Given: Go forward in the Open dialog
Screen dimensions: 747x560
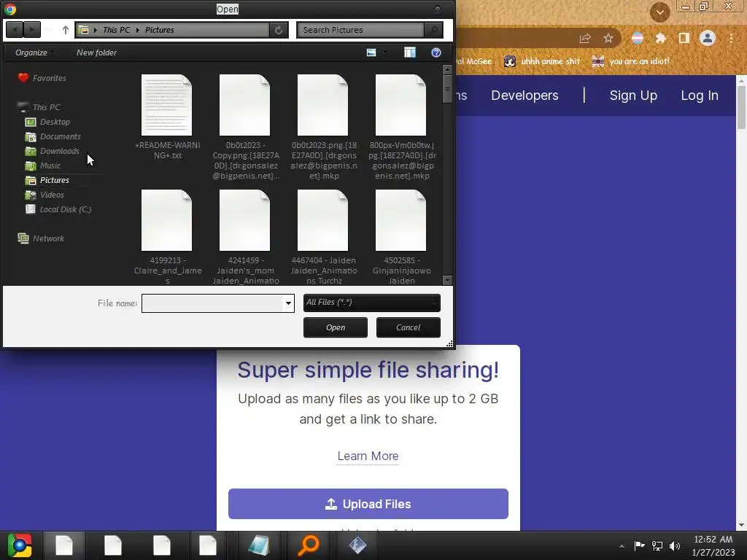Looking at the screenshot, I should pyautogui.click(x=31, y=30).
